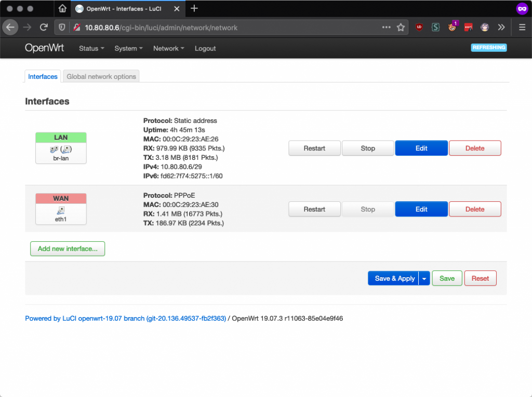532x397 pixels.
Task: Edit the WAN interface
Action: click(x=421, y=209)
